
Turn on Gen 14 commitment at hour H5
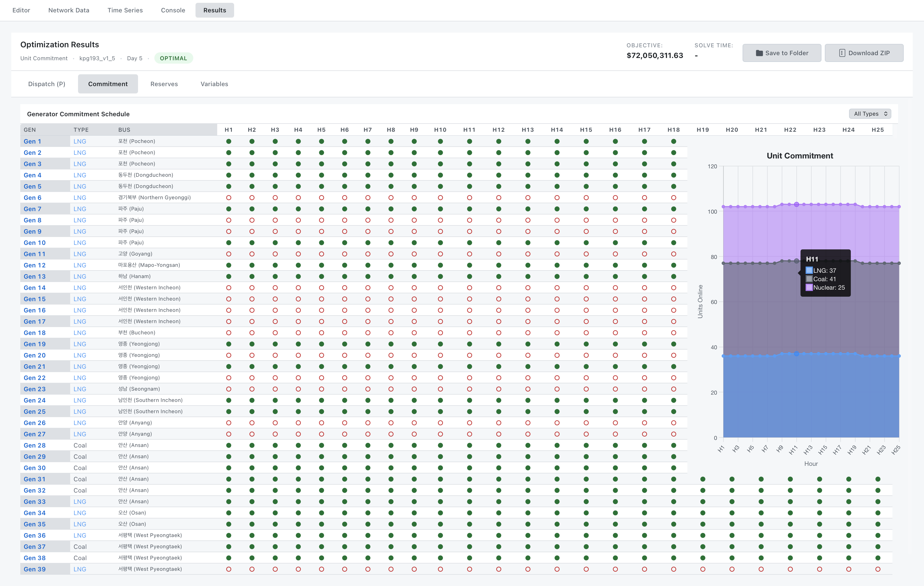pos(321,287)
